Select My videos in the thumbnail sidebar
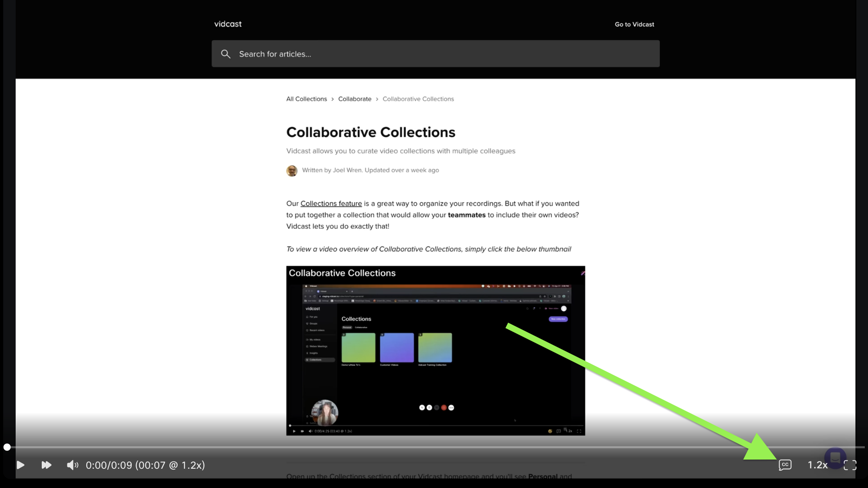 314,340
